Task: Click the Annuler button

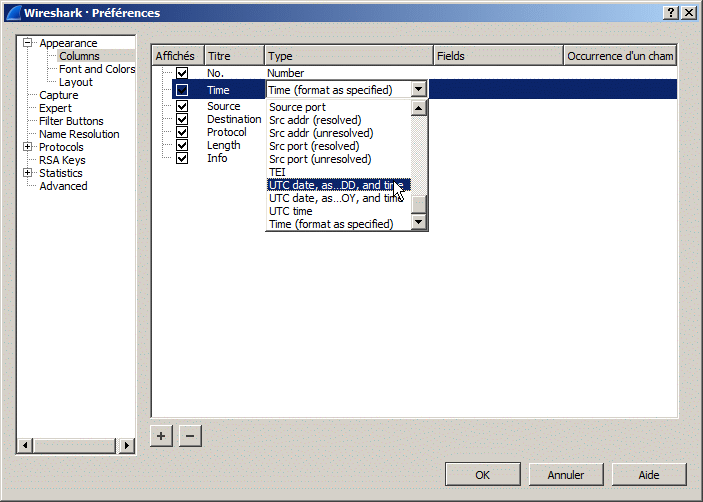Action: [565, 474]
